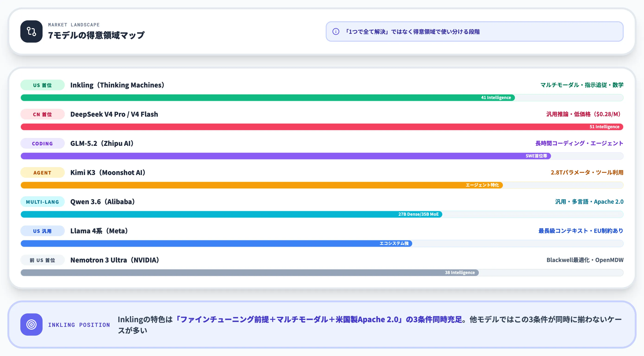644x356 pixels.
Task: Click the git-branch icon beside the title
Action: click(31, 31)
